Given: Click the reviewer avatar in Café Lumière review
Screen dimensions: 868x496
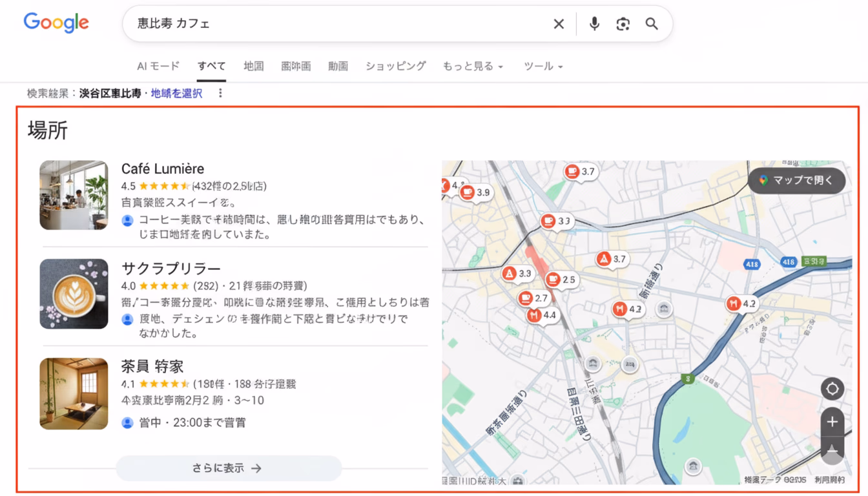Looking at the screenshot, I should [x=127, y=220].
